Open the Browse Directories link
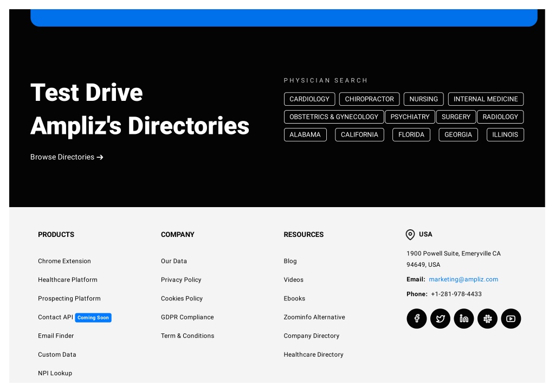This screenshot has width=555, height=392. [x=67, y=157]
